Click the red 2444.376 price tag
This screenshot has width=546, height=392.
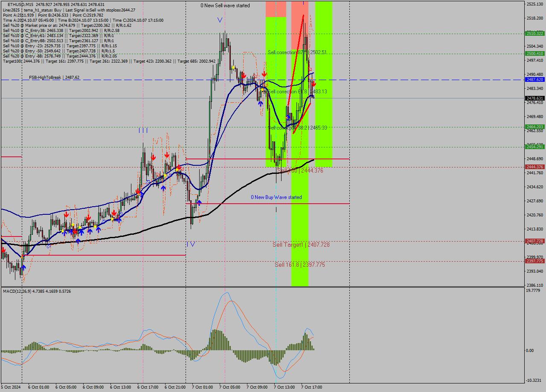pos(534,167)
